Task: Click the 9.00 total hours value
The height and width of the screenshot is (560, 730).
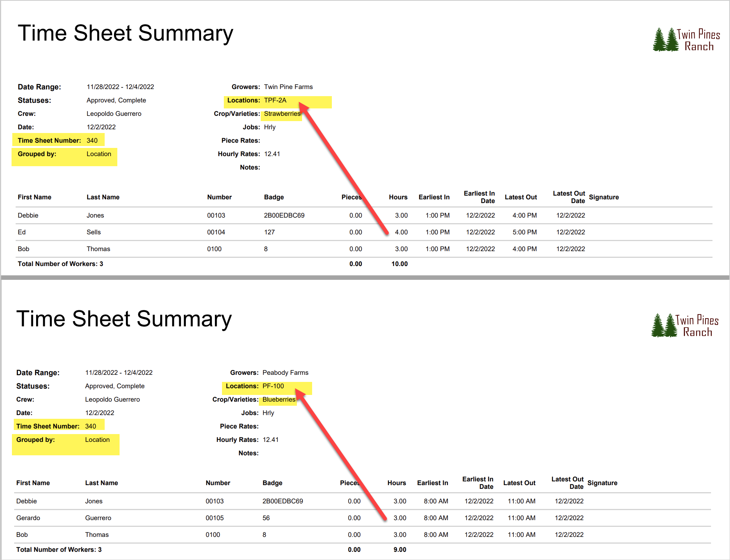Action: tap(400, 550)
